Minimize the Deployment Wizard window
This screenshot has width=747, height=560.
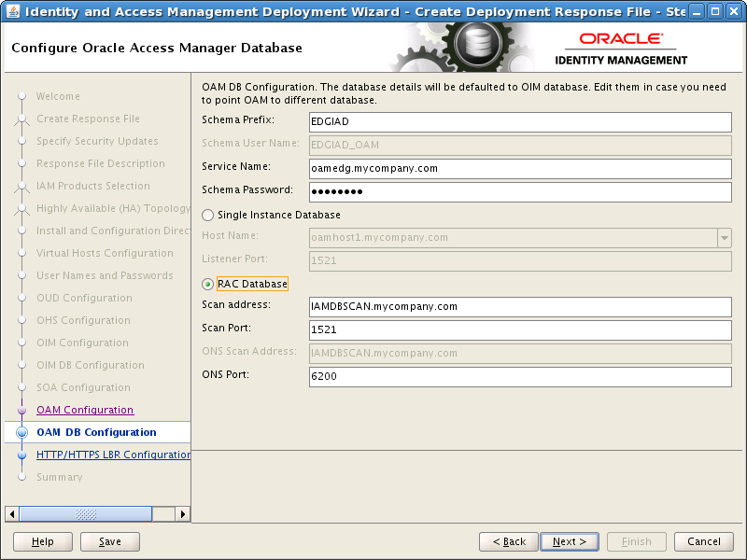point(697,11)
